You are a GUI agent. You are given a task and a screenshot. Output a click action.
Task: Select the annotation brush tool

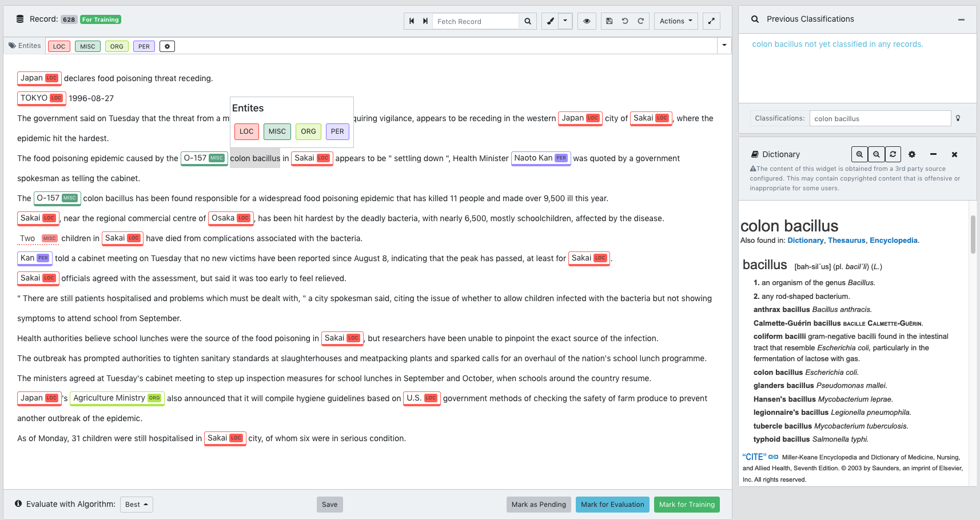tap(549, 21)
